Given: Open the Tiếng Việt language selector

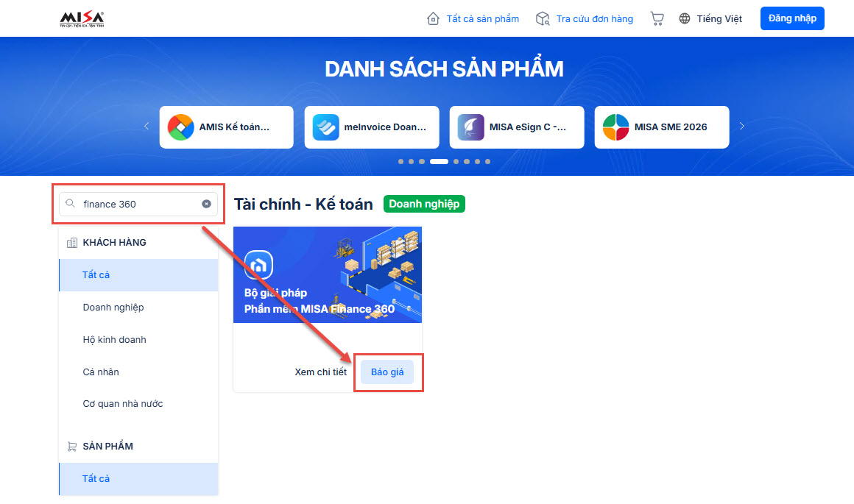Looking at the screenshot, I should tap(719, 19).
